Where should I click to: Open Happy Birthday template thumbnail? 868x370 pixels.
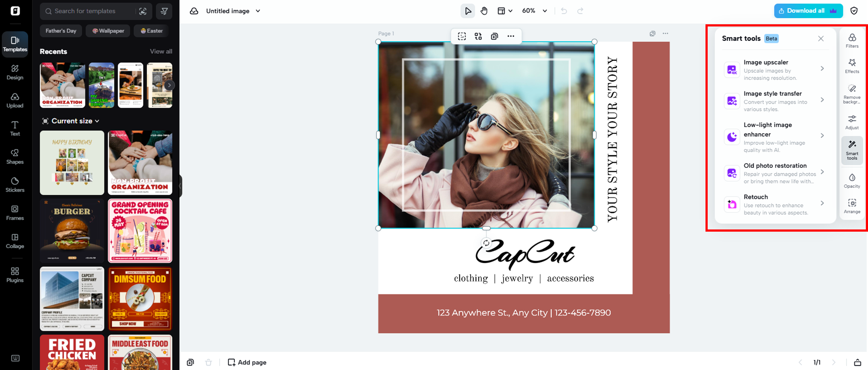(72, 163)
